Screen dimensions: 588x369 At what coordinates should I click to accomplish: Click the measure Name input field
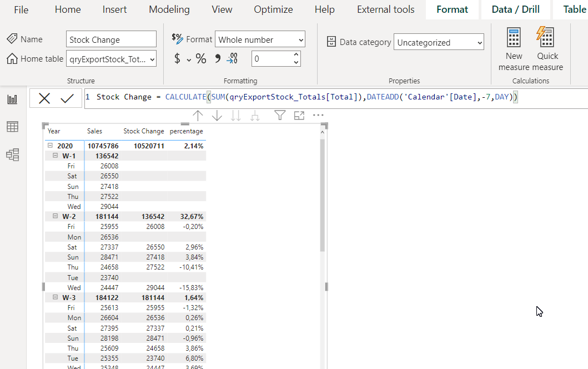tap(111, 39)
